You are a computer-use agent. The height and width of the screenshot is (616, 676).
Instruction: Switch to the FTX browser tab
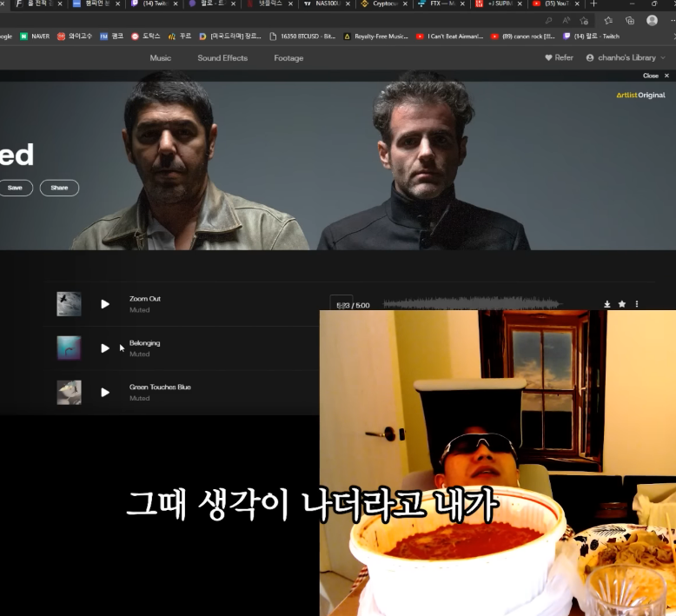[441, 3]
